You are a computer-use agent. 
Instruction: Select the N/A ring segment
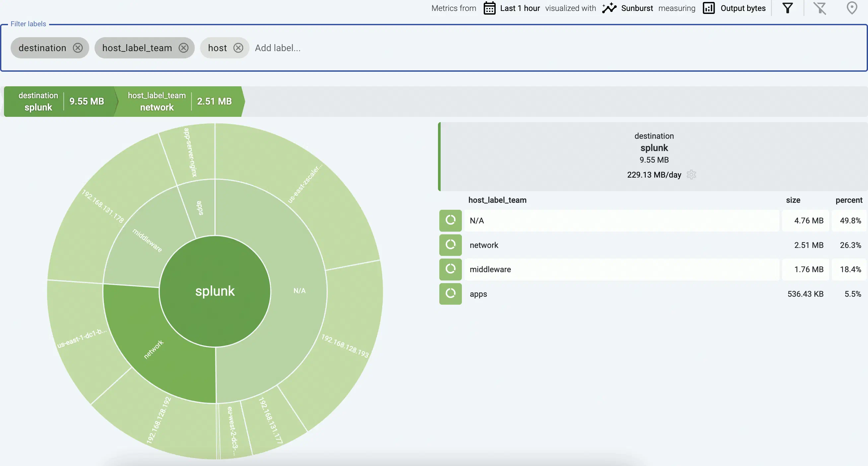tap(299, 290)
